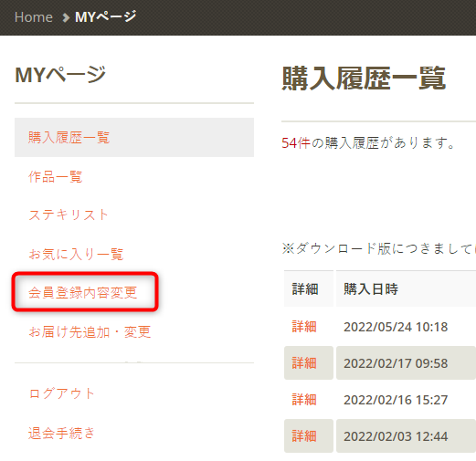Click the 購入履歴一覧 page heading
This screenshot has width=476, height=461.
[364, 79]
